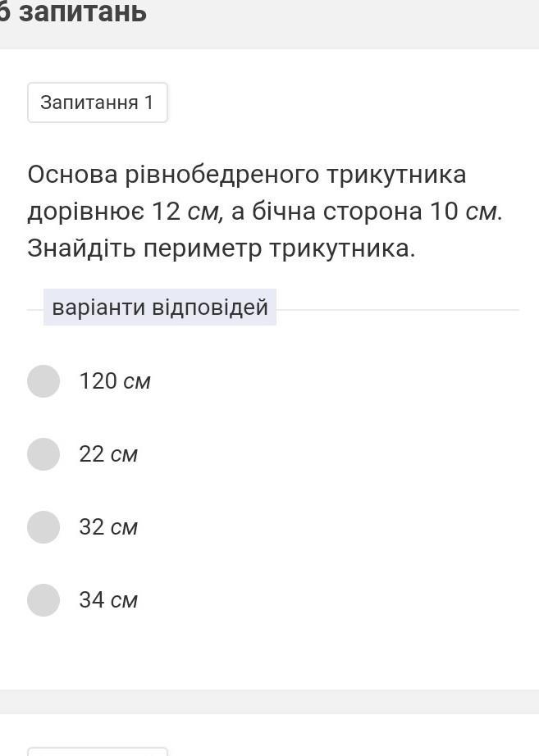Screen dimensions: 539x756
Task: Choose the radio circle beside 22 см
Action: tap(43, 454)
